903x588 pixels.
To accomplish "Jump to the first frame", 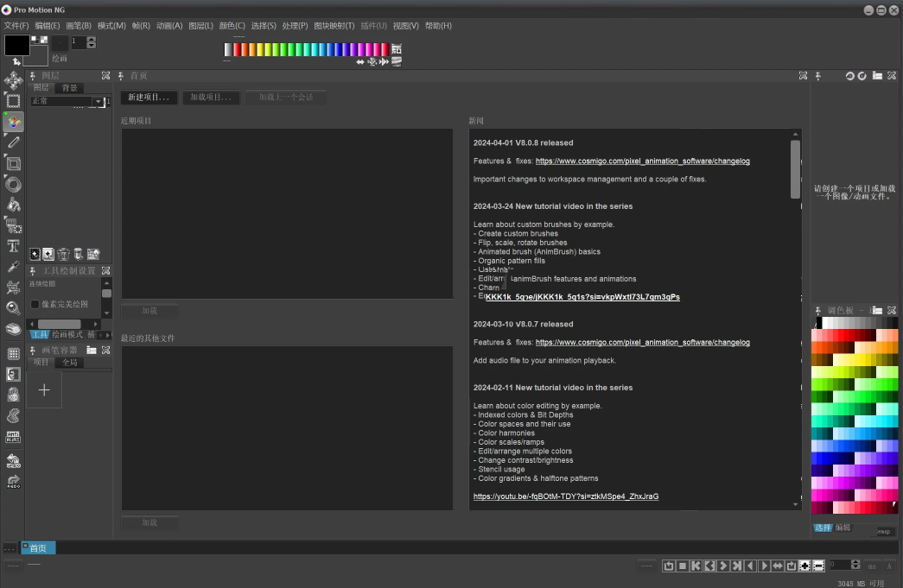I will point(696,566).
